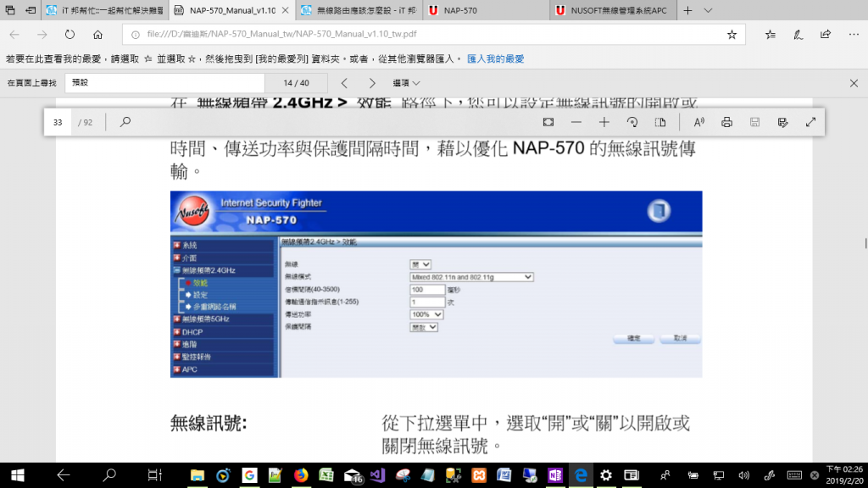
Task: Open File Explorer from taskbar
Action: [197, 475]
